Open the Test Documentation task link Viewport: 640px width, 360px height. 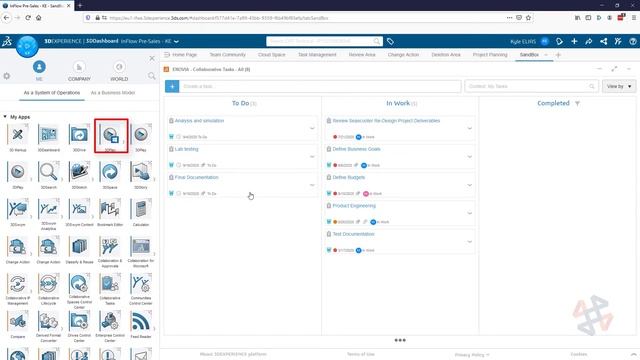pos(353,234)
